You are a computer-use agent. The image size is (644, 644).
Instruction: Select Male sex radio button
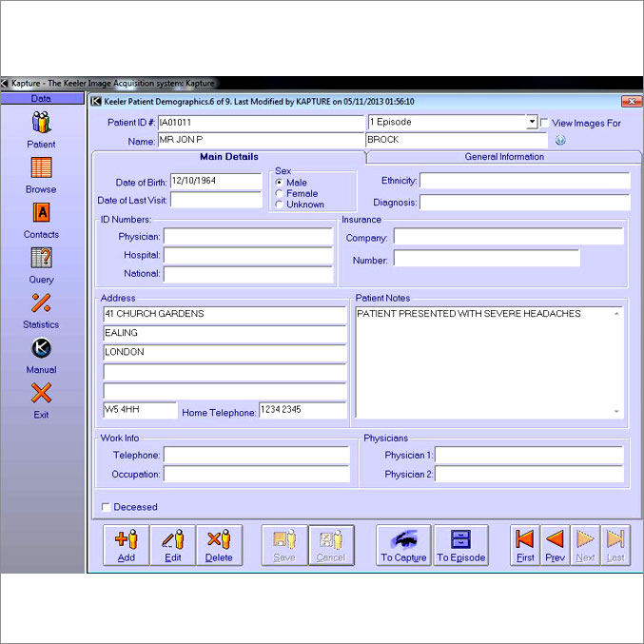[280, 183]
